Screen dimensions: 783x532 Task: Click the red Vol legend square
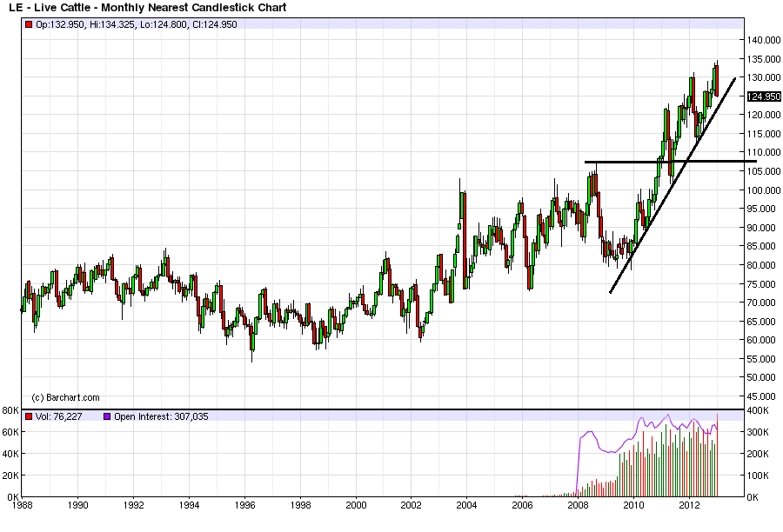coord(29,416)
